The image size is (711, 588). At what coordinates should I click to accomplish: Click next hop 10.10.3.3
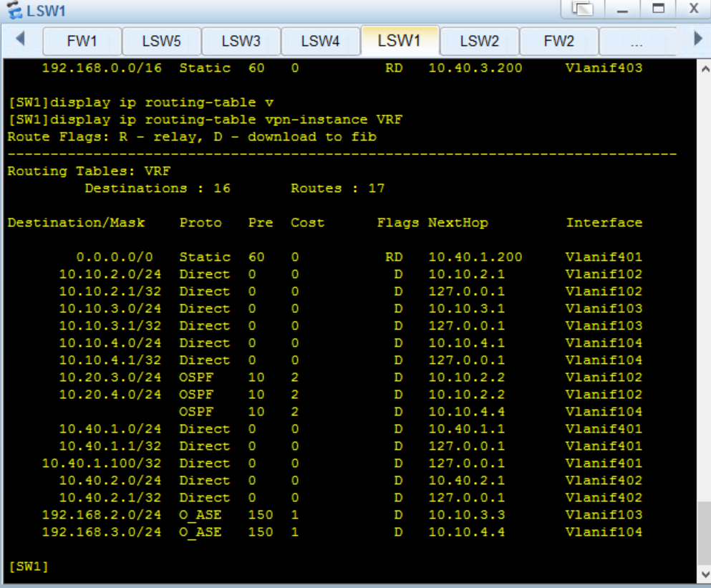point(467,515)
